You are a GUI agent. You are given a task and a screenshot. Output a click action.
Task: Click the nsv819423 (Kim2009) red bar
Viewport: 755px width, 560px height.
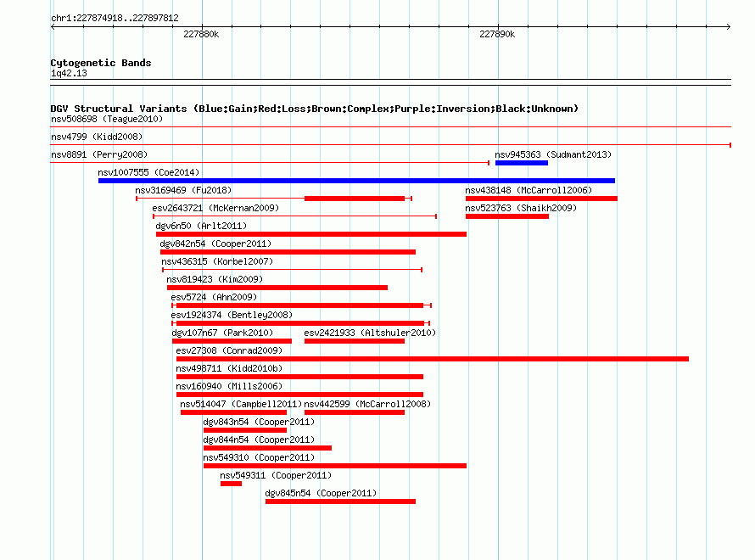pos(277,288)
